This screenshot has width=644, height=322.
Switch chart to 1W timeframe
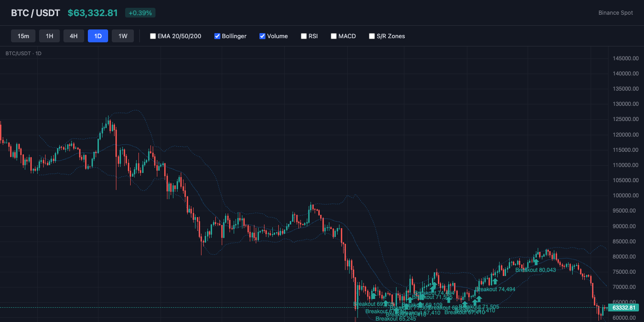tap(123, 36)
